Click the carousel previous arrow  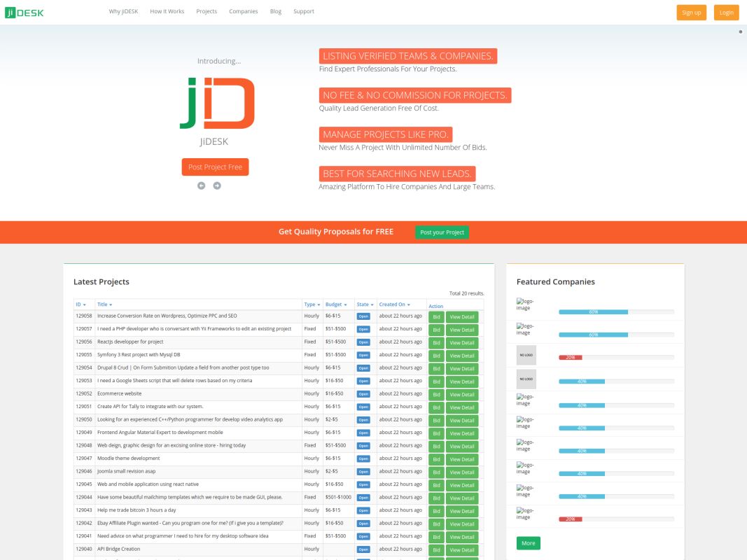[202, 185]
